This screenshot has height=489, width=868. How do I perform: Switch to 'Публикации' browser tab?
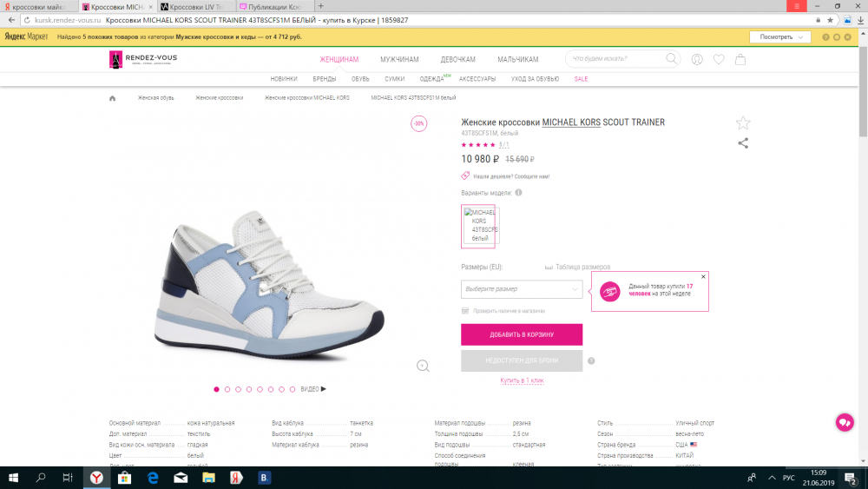[x=274, y=7]
